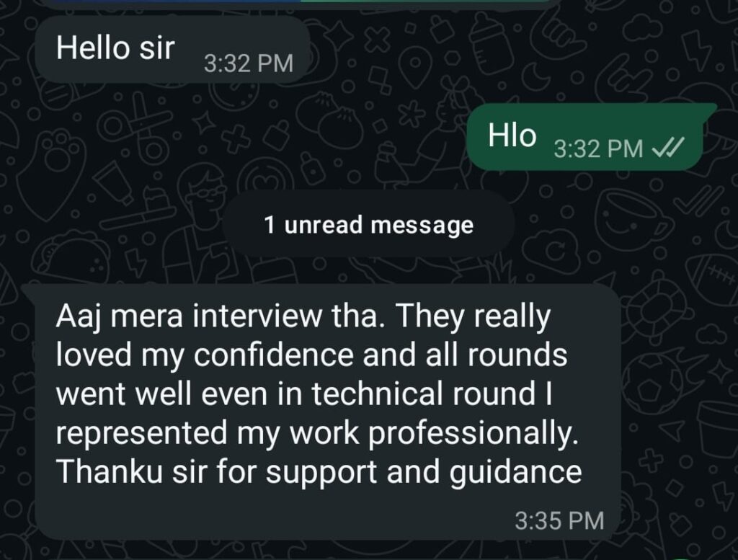The height and width of the screenshot is (560, 738).
Task: Click the "Hello sir" text
Action: coord(115,48)
